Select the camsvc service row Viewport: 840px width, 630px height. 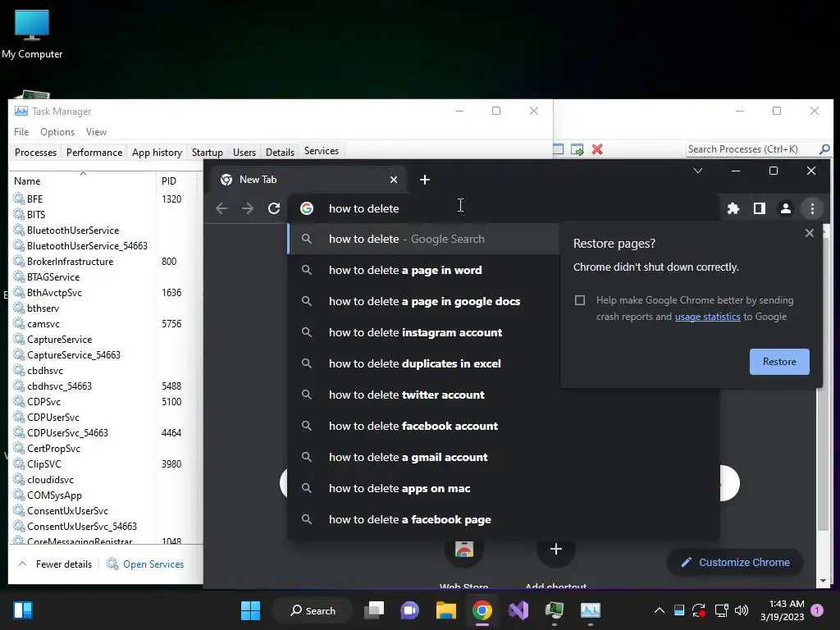(x=106, y=323)
